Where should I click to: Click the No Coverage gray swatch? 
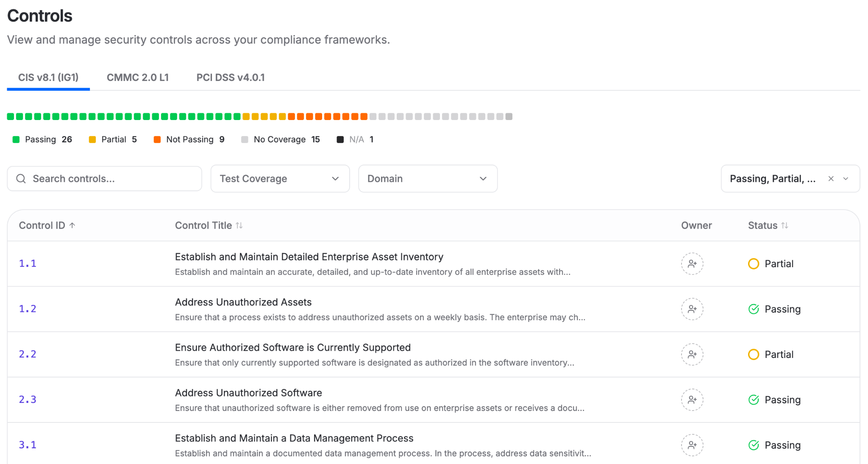point(245,140)
